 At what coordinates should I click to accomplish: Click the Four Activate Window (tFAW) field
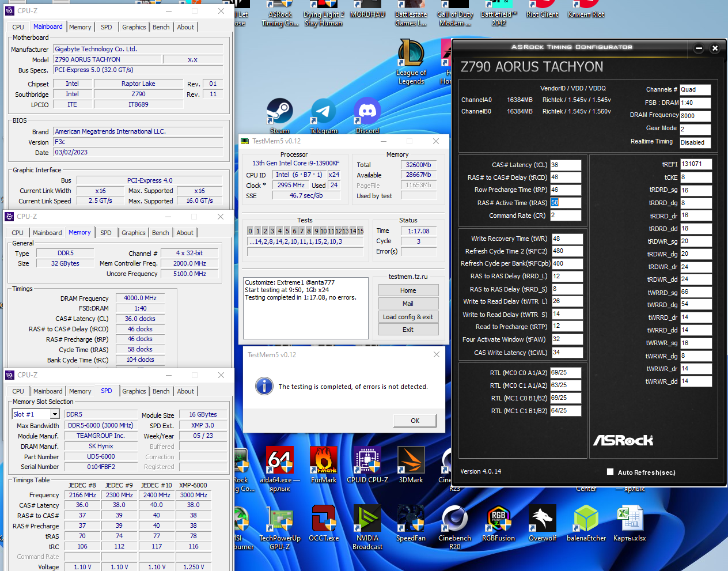(x=567, y=339)
